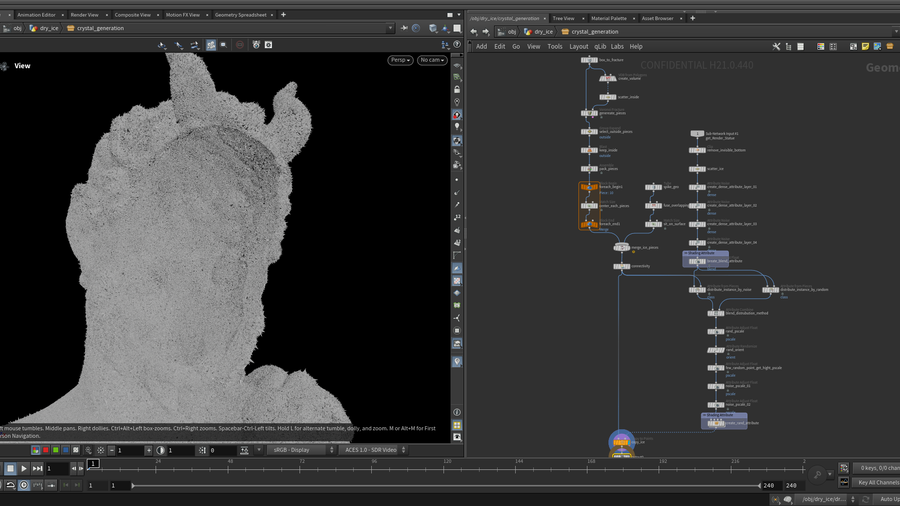Viewport: 900px width, 506px height.
Task: Open the Persp viewport projection dropdown
Action: click(400, 60)
